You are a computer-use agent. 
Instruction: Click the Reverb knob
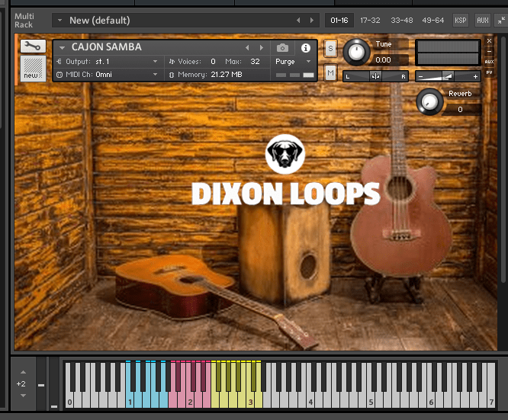pos(430,101)
